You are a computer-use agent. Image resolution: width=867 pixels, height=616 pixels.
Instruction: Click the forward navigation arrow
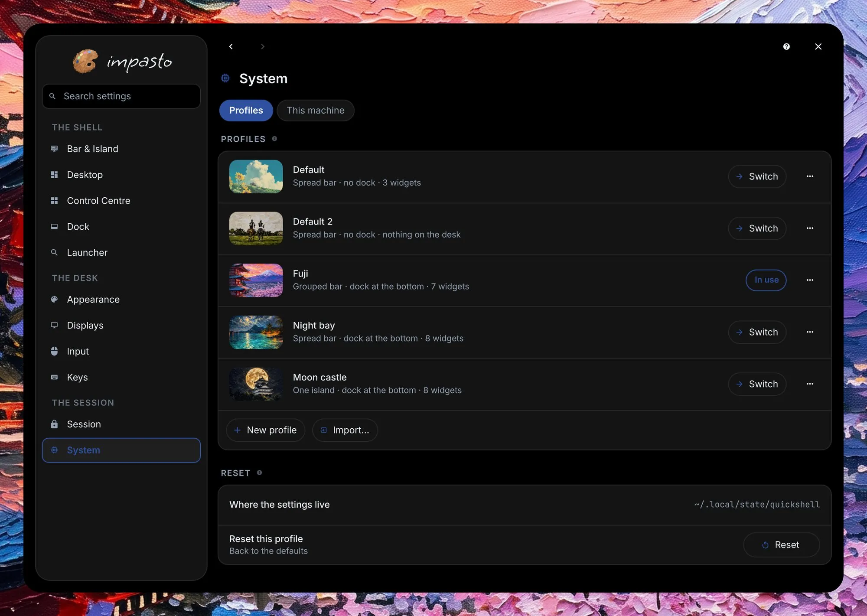262,46
